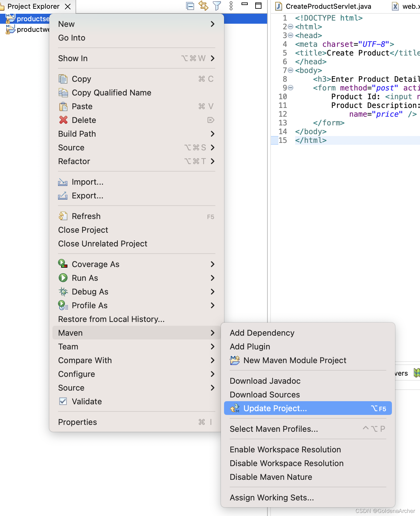Open Properties from context menu
This screenshot has height=516, width=420.
137,422
